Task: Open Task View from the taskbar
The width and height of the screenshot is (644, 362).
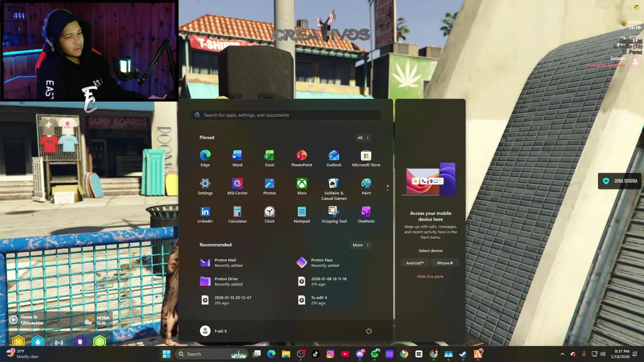Action: 257,354
